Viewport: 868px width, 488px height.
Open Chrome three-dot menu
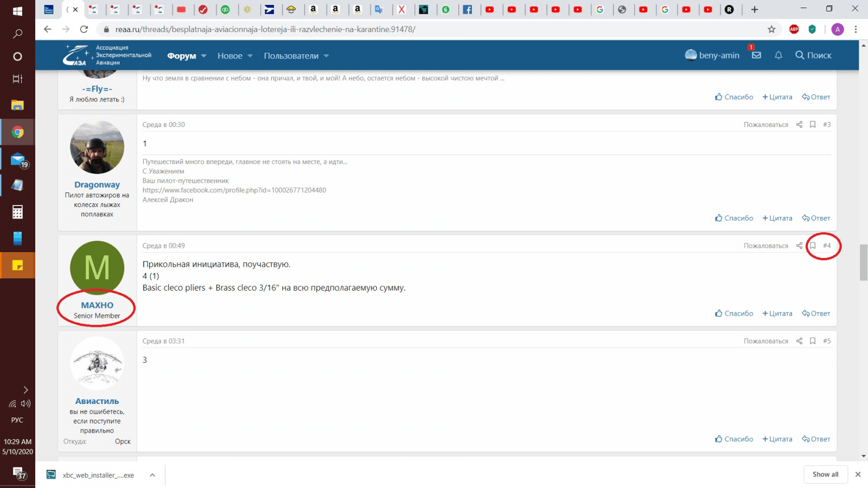pyautogui.click(x=856, y=29)
